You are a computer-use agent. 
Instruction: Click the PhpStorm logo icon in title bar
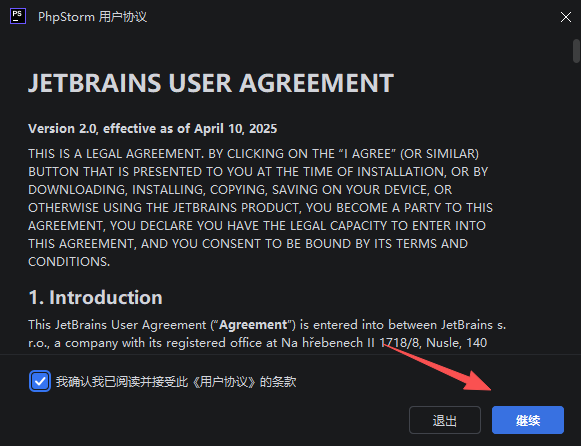(18, 16)
